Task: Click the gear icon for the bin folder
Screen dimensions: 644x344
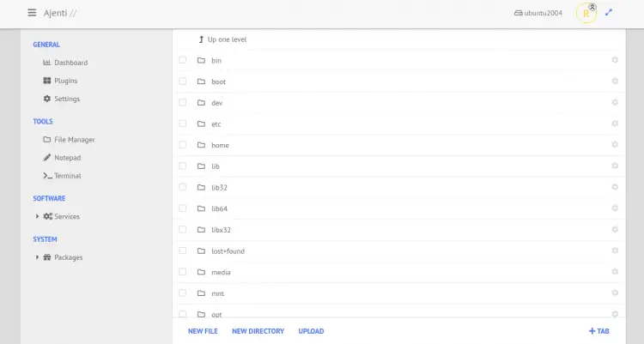Action: (615, 60)
